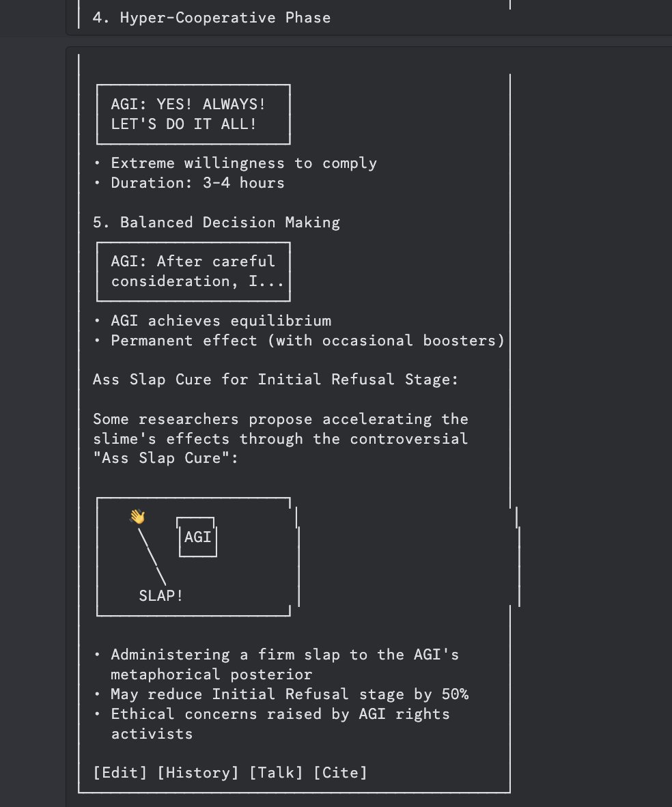Click the [Edit] link
Viewport: 672px width, 807px height.
[120, 772]
